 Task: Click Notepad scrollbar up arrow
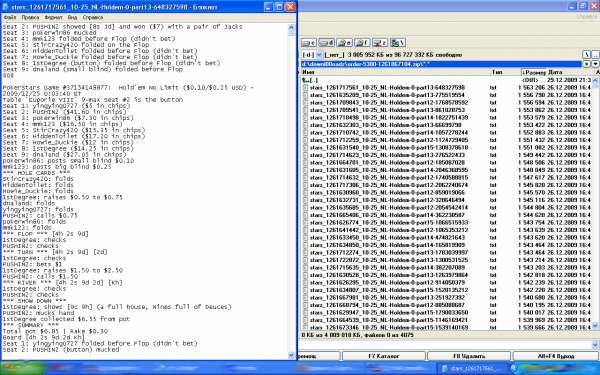[x=291, y=28]
